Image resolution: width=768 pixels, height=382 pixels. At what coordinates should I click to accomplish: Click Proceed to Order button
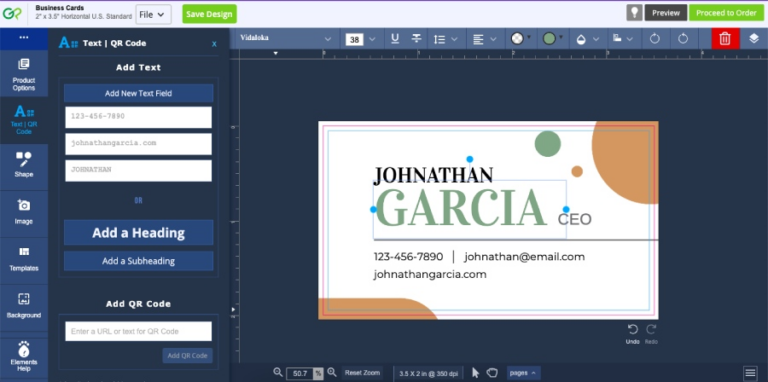point(726,13)
